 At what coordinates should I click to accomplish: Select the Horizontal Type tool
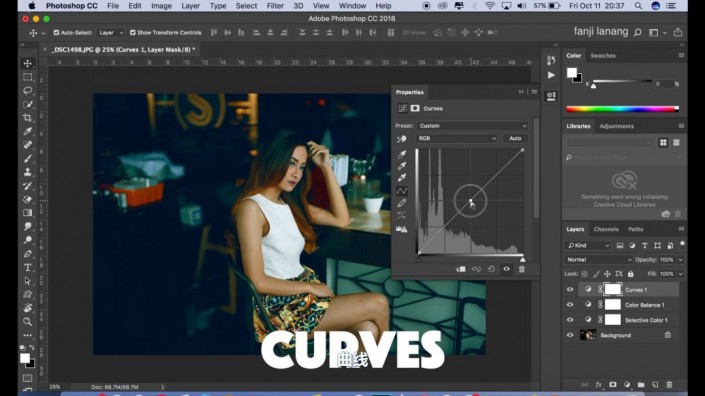(x=28, y=267)
